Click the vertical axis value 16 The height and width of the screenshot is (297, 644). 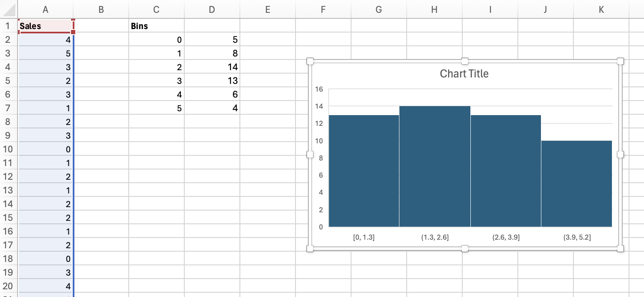(x=319, y=89)
